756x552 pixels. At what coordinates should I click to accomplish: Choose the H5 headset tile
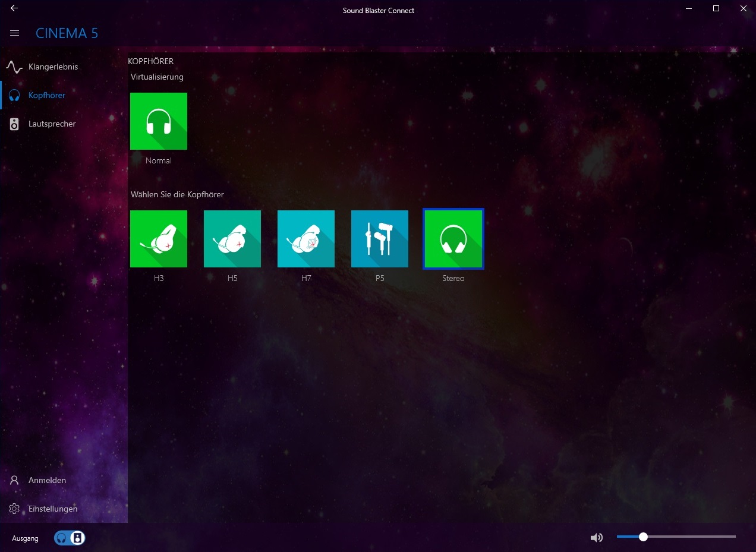(x=232, y=239)
